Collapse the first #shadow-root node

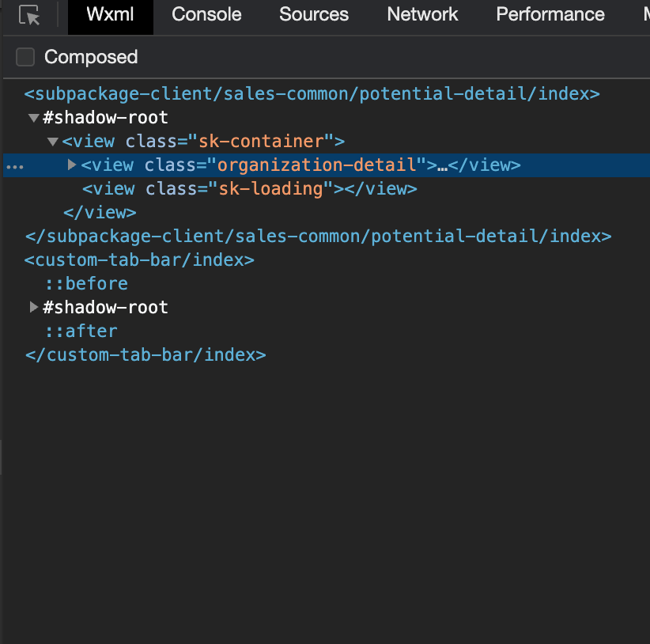coord(33,118)
